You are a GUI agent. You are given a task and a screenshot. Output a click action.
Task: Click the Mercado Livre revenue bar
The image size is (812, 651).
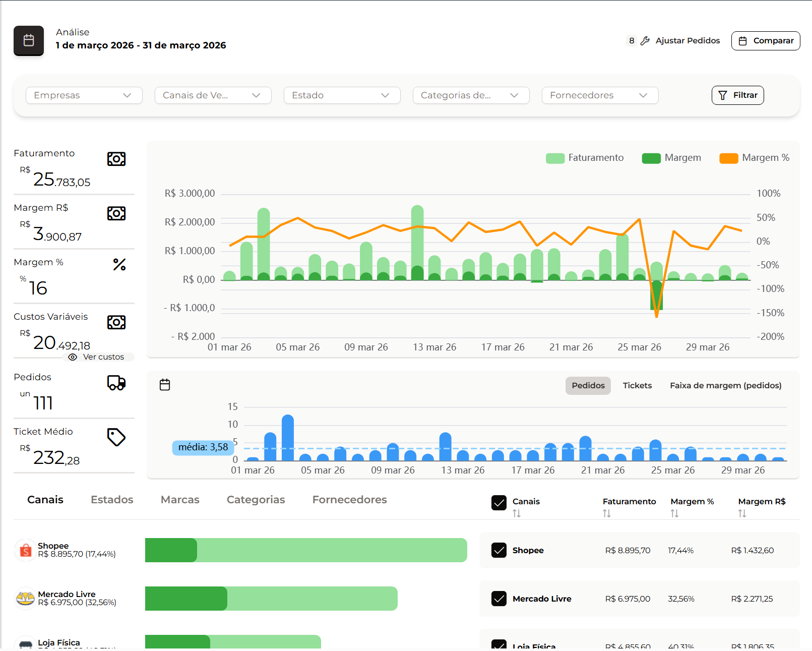(x=271, y=599)
